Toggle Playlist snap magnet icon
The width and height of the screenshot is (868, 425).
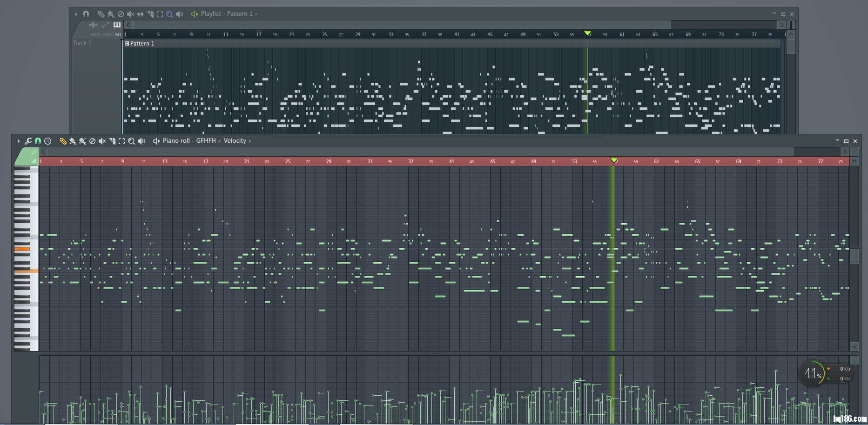click(x=86, y=14)
